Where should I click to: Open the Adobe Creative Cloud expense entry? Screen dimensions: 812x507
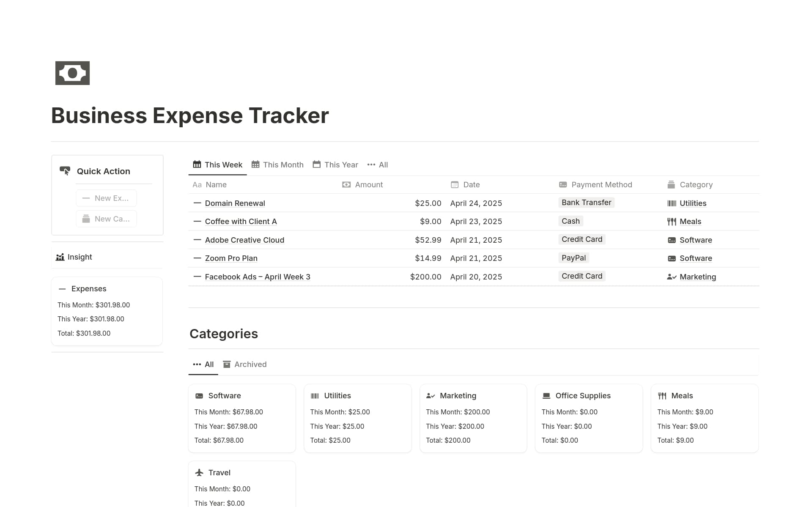[244, 240]
